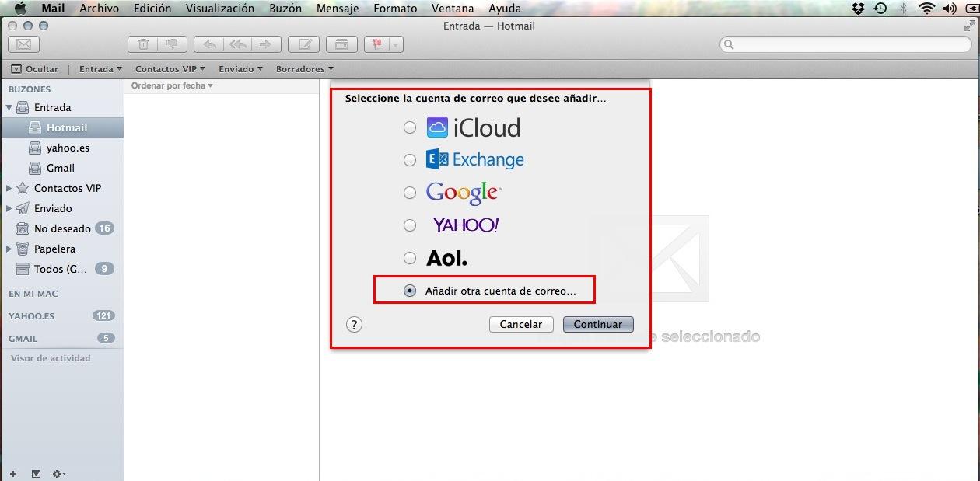Click the search field
Screen dimensions: 980x481
[x=845, y=44]
